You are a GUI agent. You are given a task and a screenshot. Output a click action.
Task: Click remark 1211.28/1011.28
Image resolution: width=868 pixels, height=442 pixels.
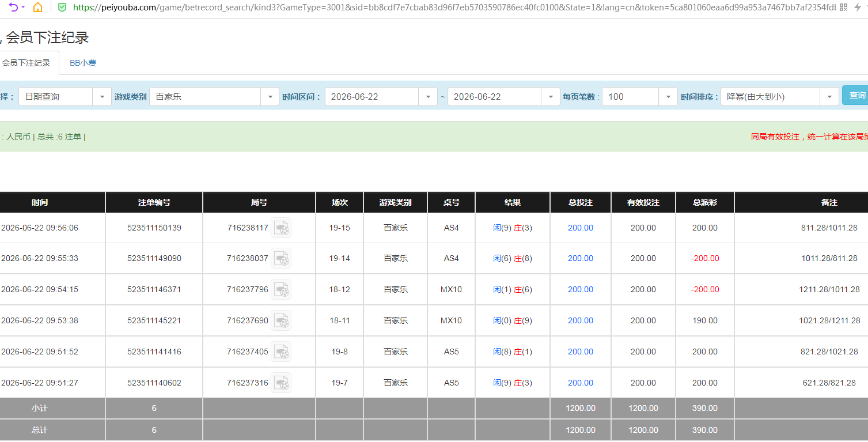coord(829,289)
